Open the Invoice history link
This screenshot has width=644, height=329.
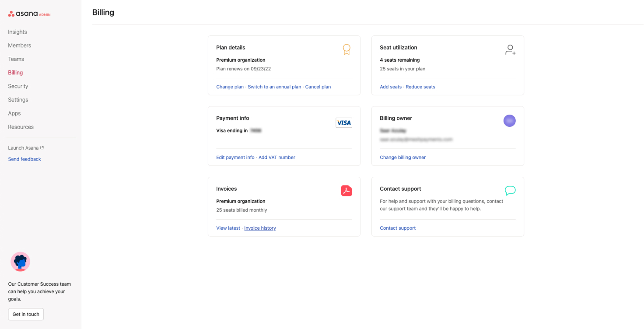(x=260, y=228)
